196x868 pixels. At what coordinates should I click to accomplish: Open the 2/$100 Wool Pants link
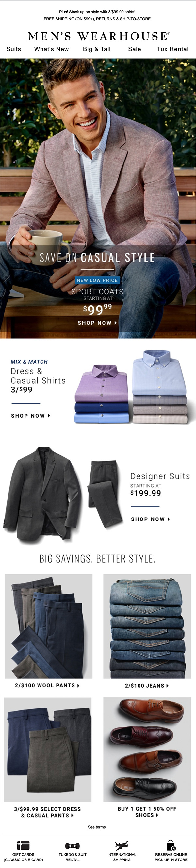click(47, 685)
